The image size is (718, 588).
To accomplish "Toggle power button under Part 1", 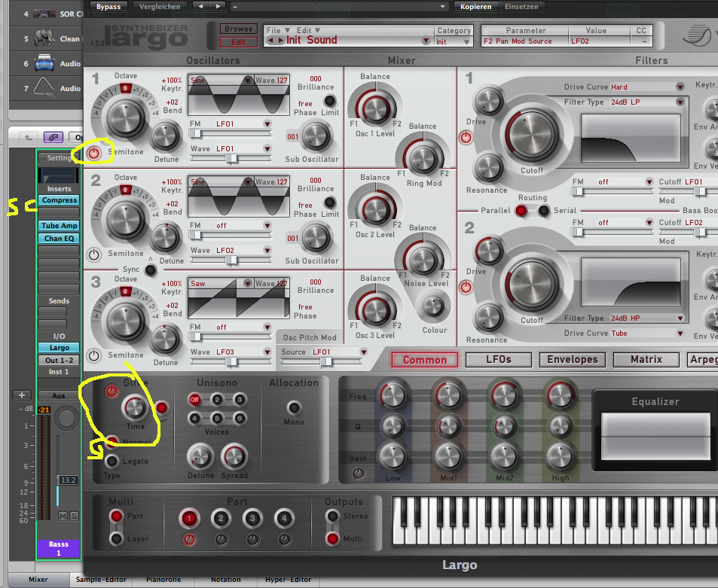I will pyautogui.click(x=189, y=540).
